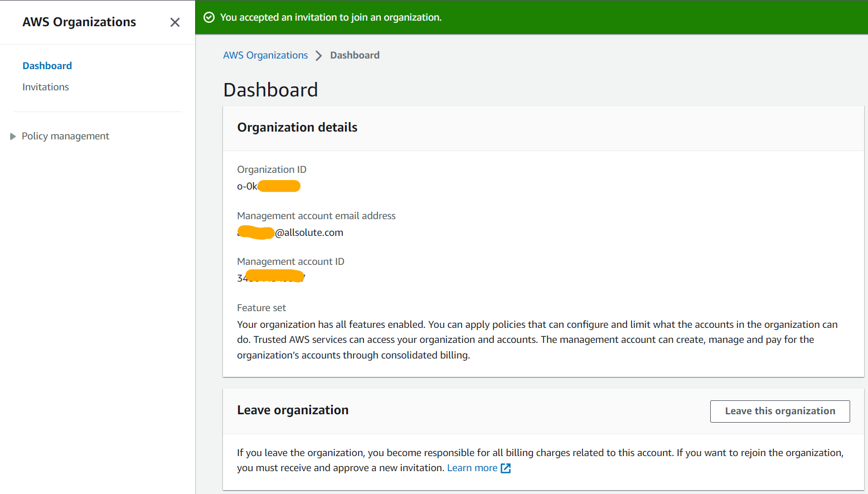Open the Dashboard navigation item
The width and height of the screenshot is (868, 494).
(x=47, y=66)
